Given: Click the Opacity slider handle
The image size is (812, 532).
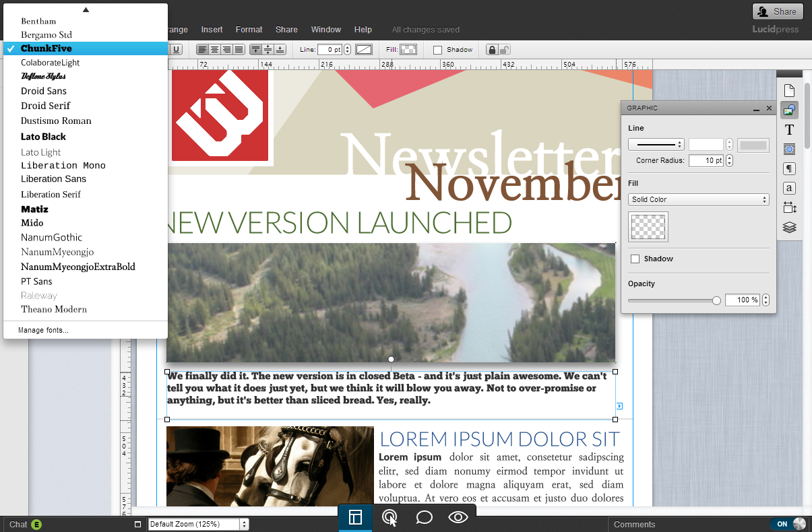Looking at the screenshot, I should [716, 300].
